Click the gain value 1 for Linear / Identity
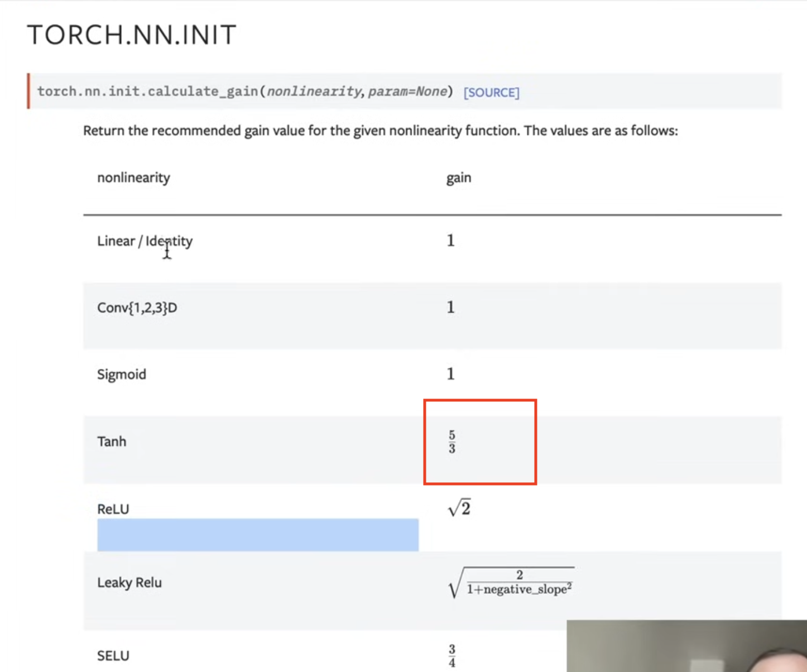 click(450, 241)
